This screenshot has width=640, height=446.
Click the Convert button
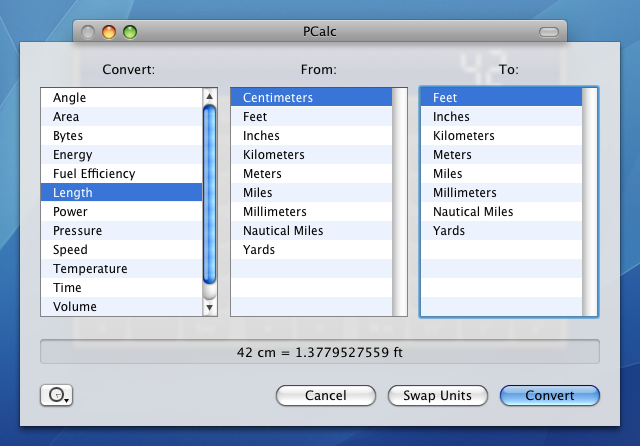[x=549, y=395]
